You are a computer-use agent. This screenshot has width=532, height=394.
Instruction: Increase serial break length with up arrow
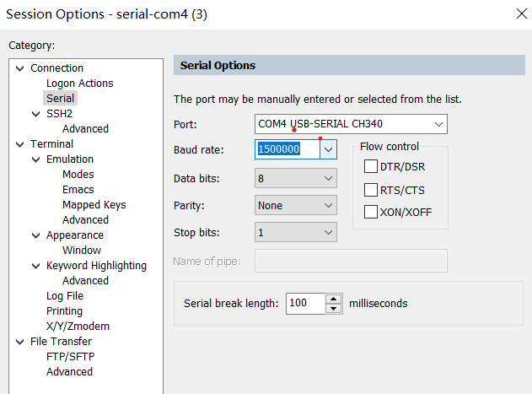tap(334, 299)
